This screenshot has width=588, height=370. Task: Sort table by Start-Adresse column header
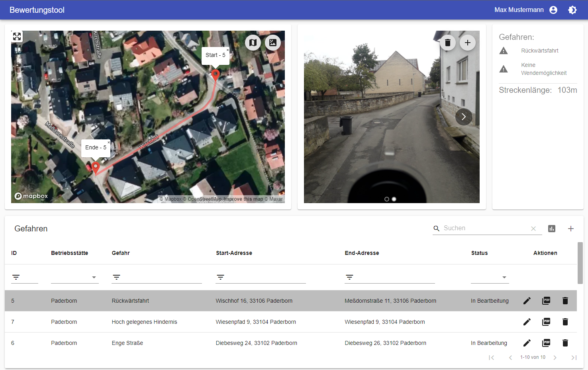(234, 253)
